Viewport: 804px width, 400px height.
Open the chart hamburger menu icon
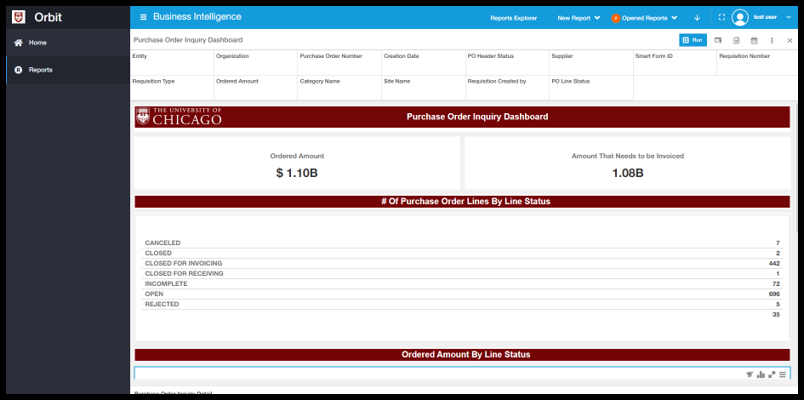(x=782, y=375)
